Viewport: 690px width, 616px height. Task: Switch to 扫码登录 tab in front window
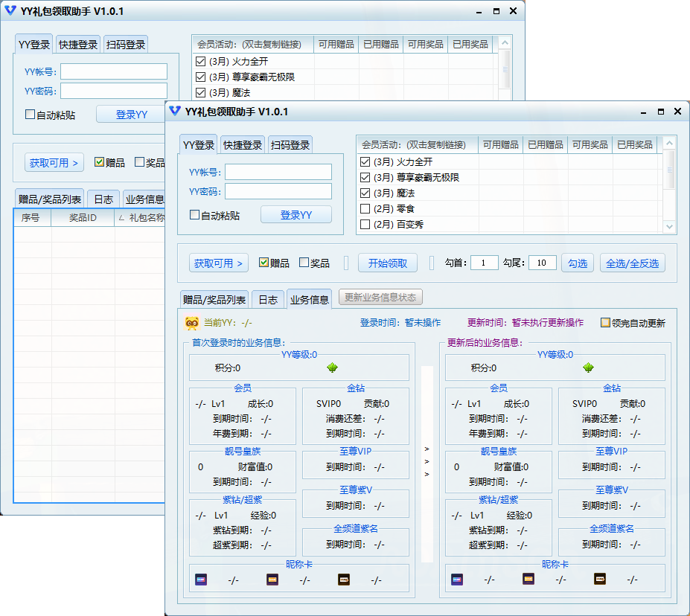pos(290,144)
